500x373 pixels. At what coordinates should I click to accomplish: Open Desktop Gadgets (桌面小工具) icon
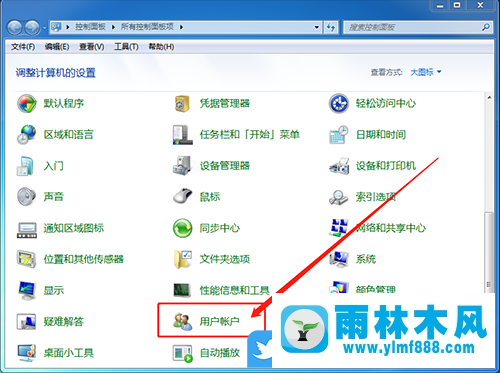click(x=27, y=353)
